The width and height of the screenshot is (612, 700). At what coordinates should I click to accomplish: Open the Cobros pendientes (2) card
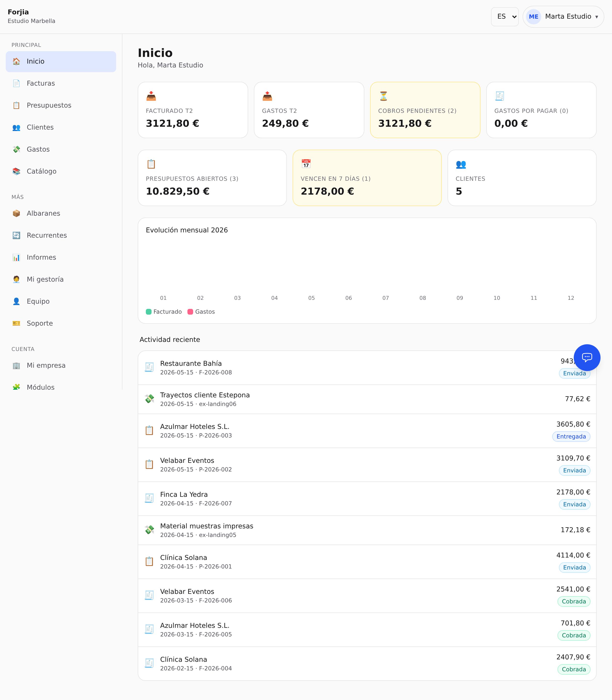425,110
